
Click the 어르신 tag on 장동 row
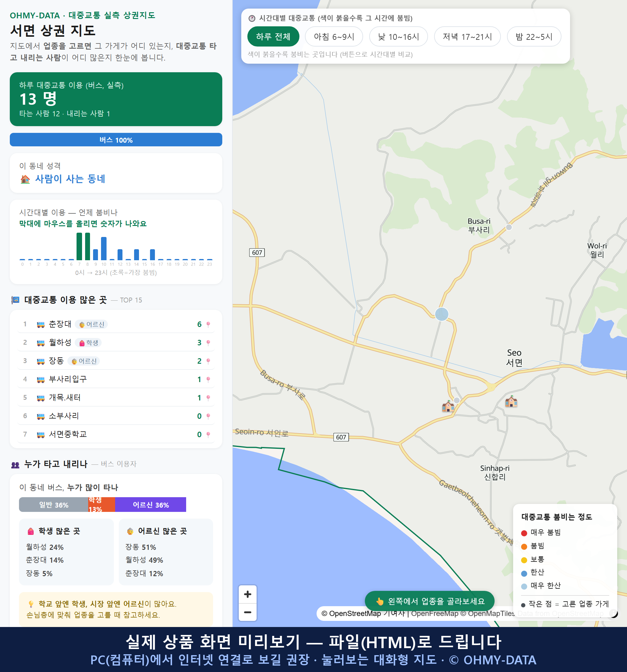click(84, 361)
